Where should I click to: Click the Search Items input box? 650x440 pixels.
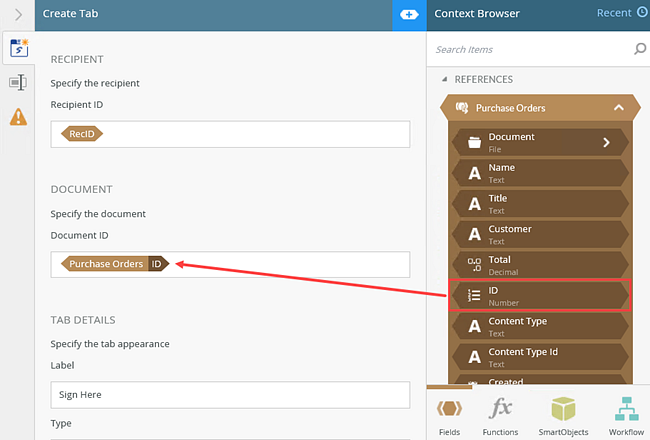tap(530, 49)
